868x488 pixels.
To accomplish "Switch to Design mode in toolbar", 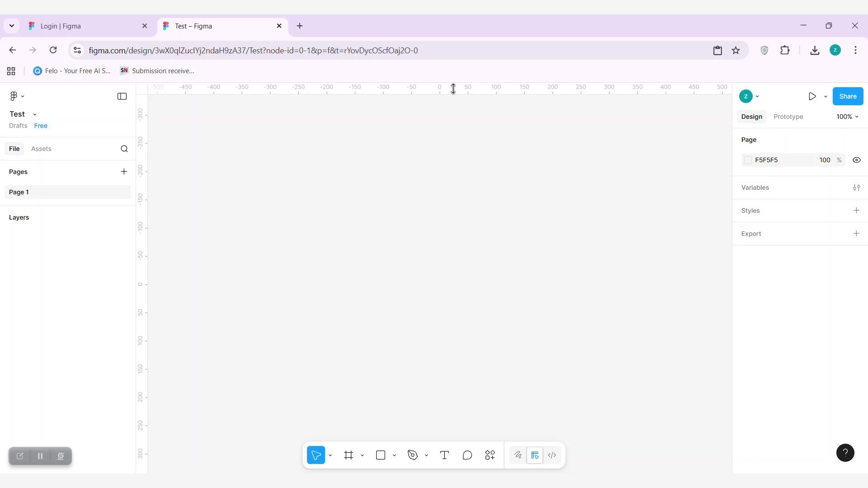I will [x=535, y=455].
